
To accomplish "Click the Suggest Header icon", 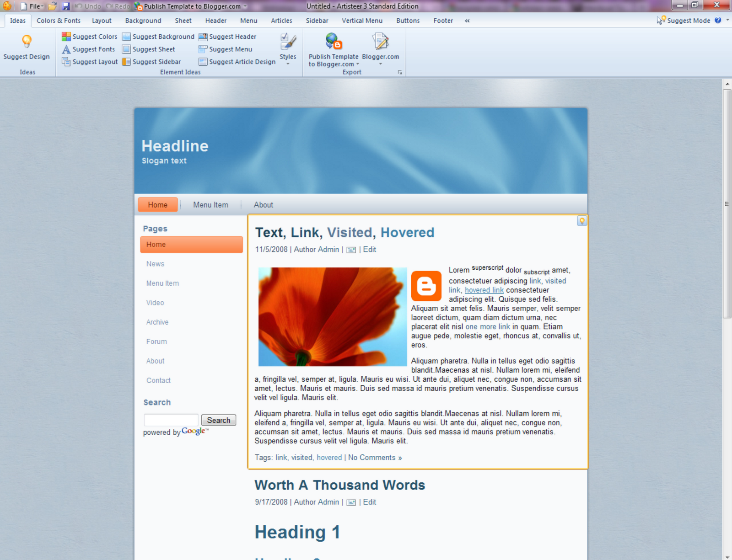I will pyautogui.click(x=202, y=37).
